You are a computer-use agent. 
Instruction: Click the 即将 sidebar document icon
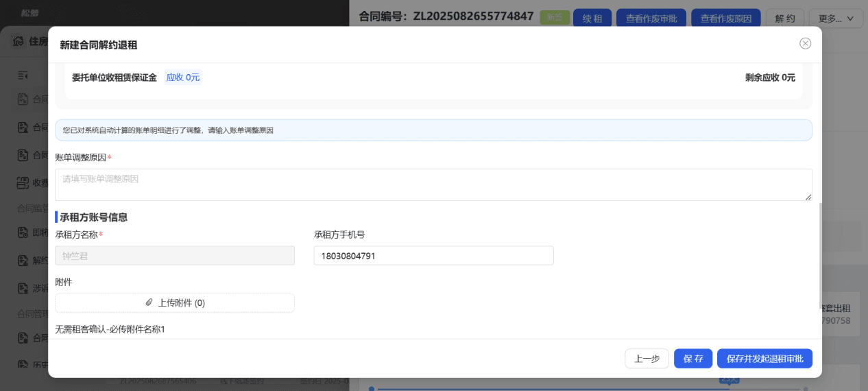(x=23, y=233)
